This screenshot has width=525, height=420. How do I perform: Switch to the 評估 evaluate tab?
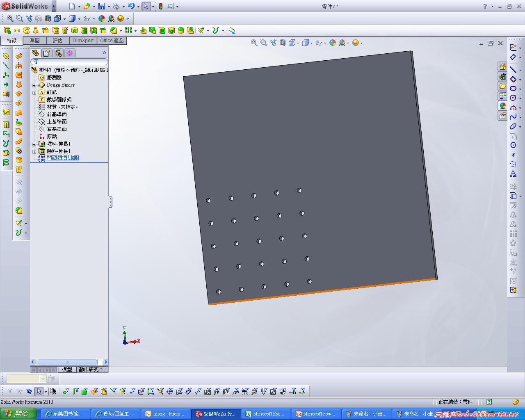click(57, 41)
